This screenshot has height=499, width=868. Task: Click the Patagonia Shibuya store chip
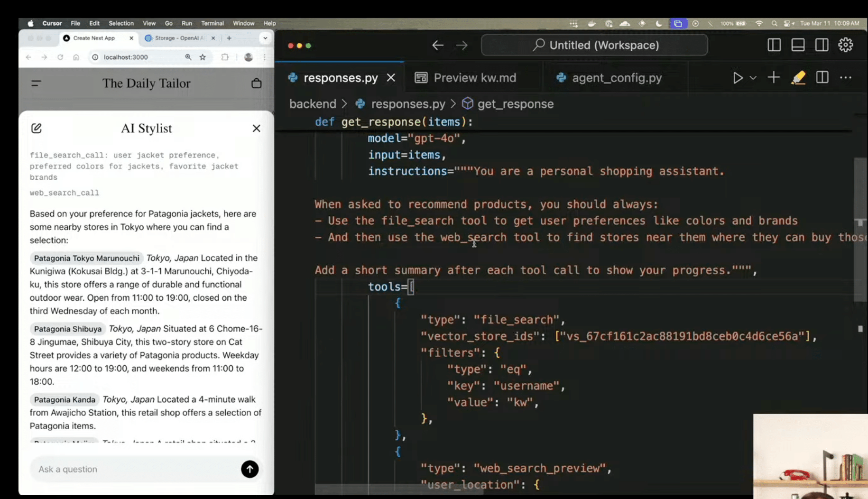(68, 329)
